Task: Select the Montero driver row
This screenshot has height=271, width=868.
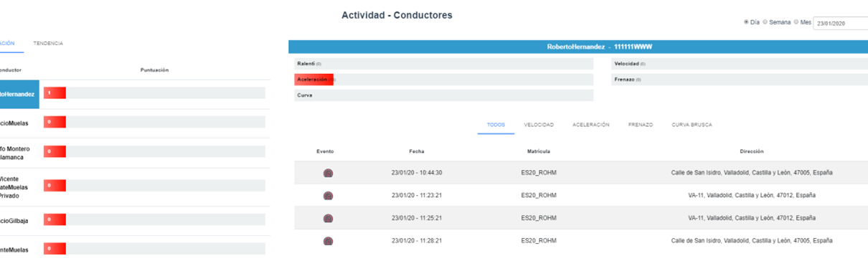Action: 135,153
